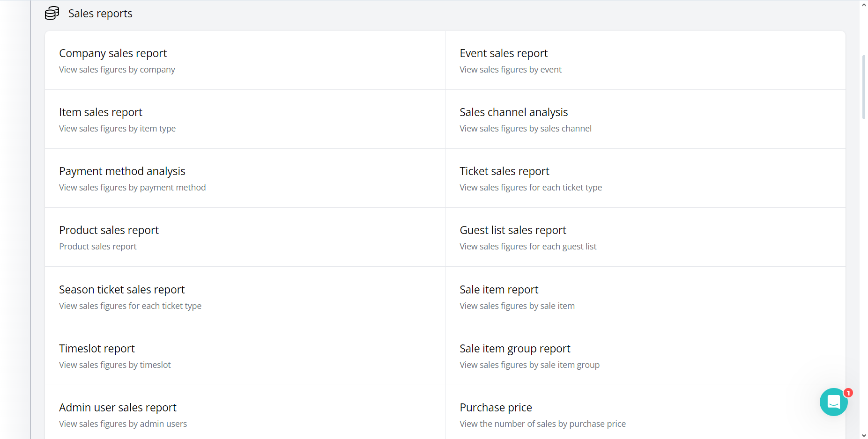Select Item sales report
This screenshot has height=439, width=868.
[x=101, y=112]
